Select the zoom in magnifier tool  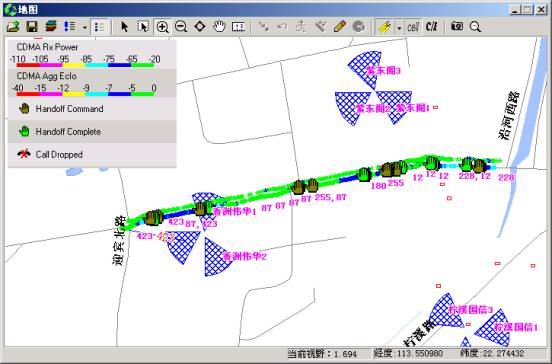162,27
